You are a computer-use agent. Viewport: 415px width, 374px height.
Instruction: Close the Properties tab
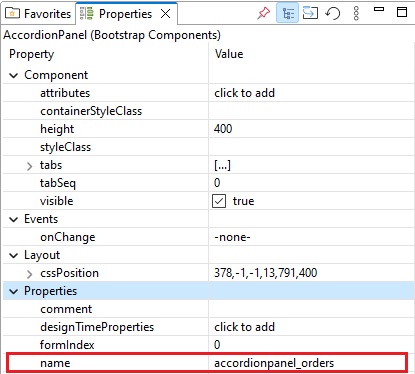click(166, 14)
